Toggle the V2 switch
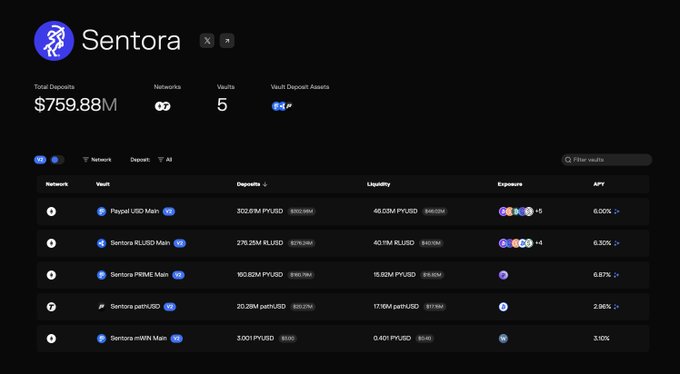This screenshot has height=374, width=680. click(x=57, y=160)
